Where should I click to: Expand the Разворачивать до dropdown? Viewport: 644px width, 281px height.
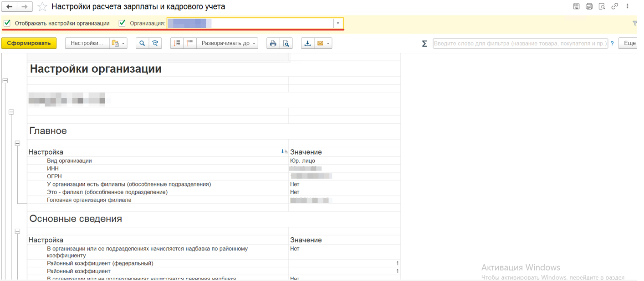click(x=228, y=43)
